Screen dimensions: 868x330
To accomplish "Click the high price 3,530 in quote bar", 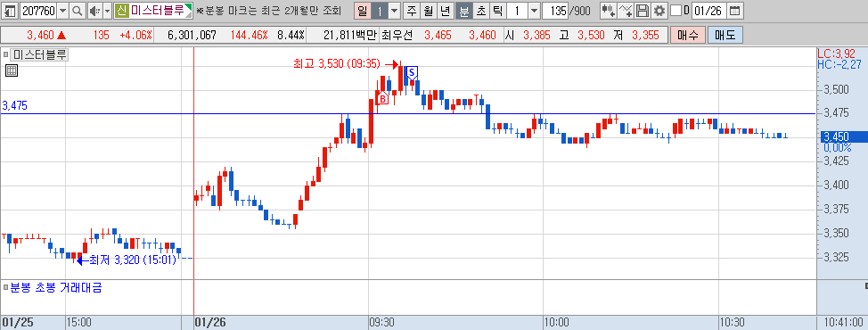I will 591,36.
